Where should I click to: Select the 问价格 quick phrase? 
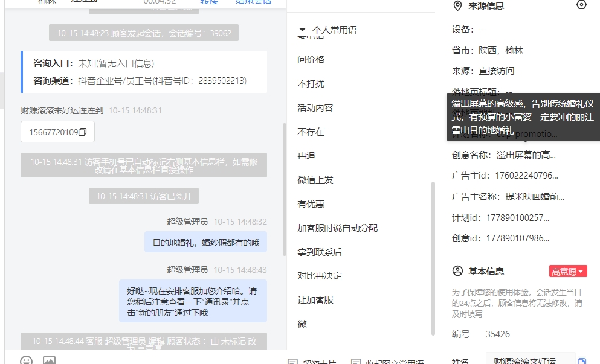pyautogui.click(x=311, y=59)
